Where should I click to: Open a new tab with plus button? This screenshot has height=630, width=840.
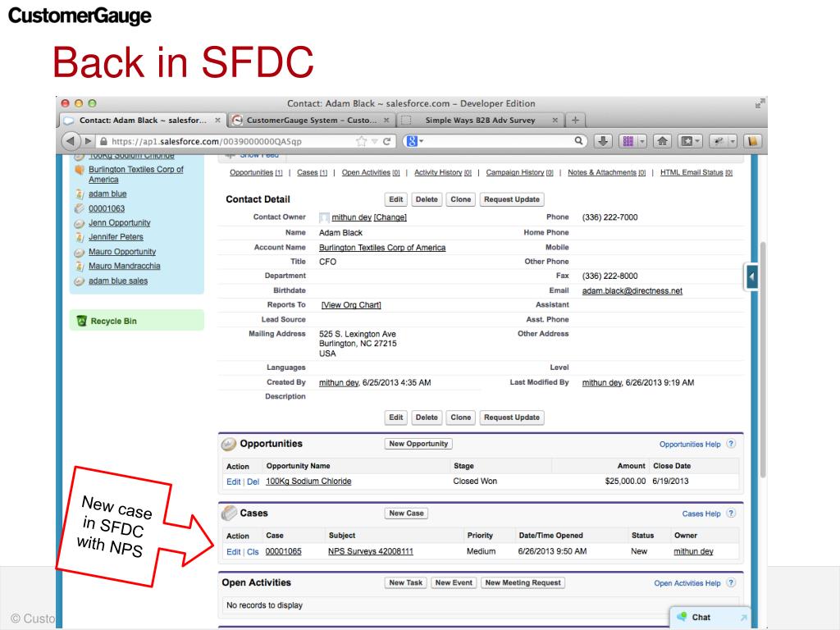[x=575, y=120]
